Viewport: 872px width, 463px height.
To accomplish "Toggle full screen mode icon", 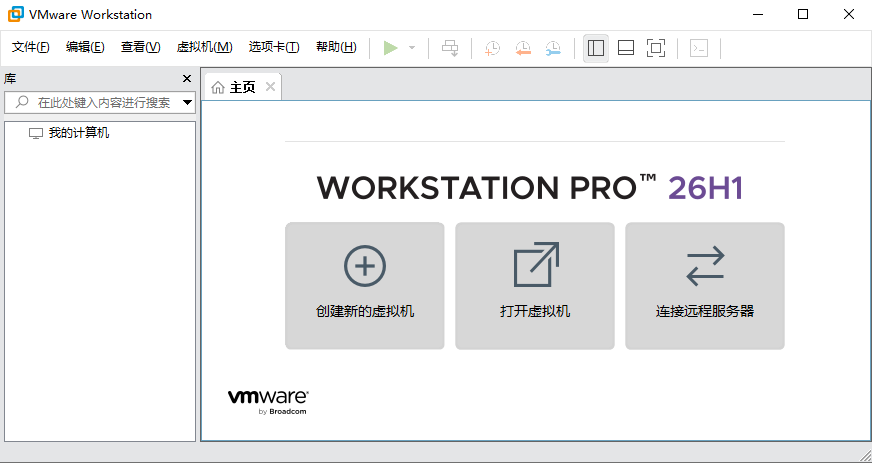I will coord(656,48).
